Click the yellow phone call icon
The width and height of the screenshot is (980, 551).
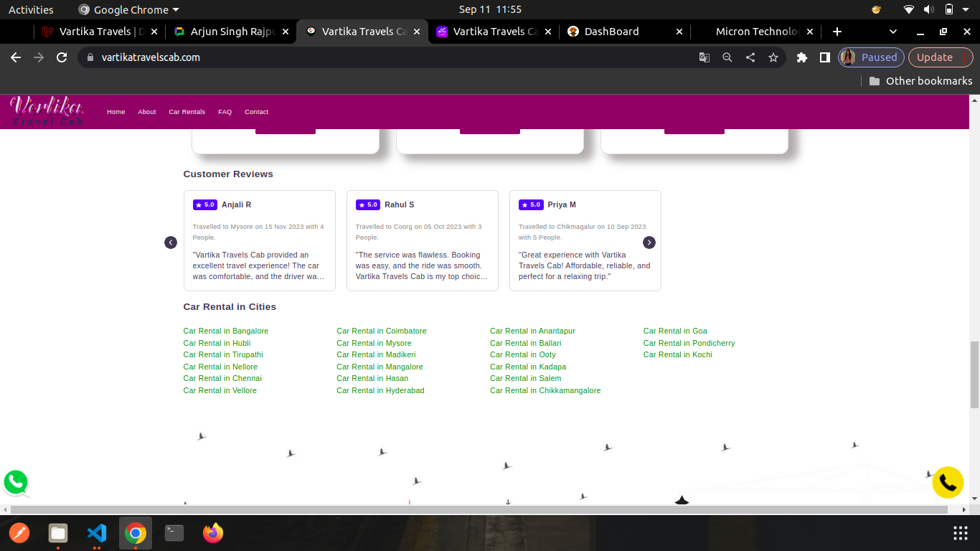coord(947,483)
